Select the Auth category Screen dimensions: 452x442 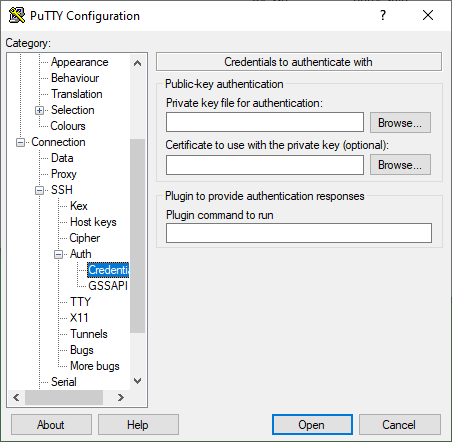tap(80, 254)
